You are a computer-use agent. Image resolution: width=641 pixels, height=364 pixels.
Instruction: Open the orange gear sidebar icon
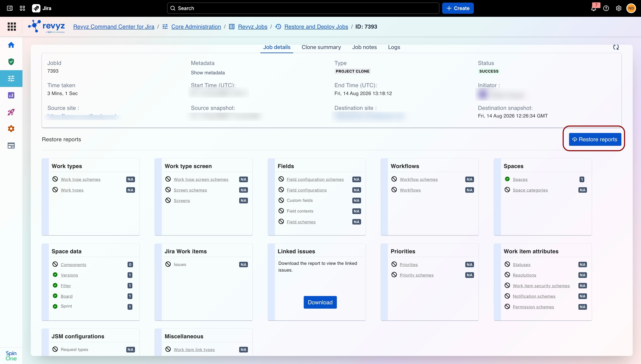pyautogui.click(x=11, y=129)
